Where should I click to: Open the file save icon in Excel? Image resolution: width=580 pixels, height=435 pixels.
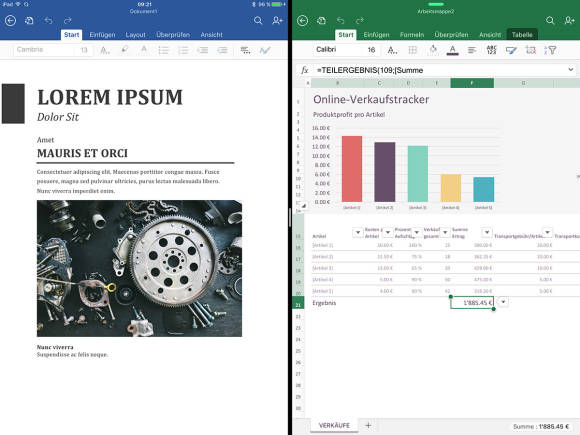(321, 20)
